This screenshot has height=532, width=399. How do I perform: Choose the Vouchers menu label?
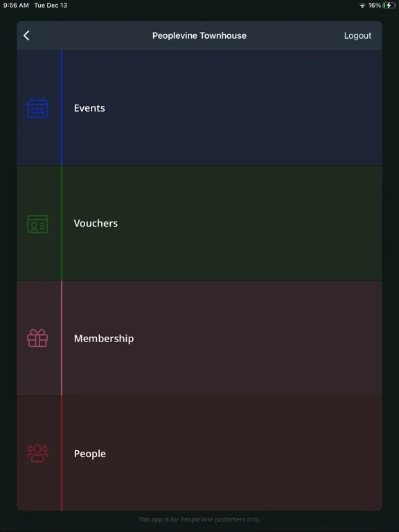(x=96, y=223)
